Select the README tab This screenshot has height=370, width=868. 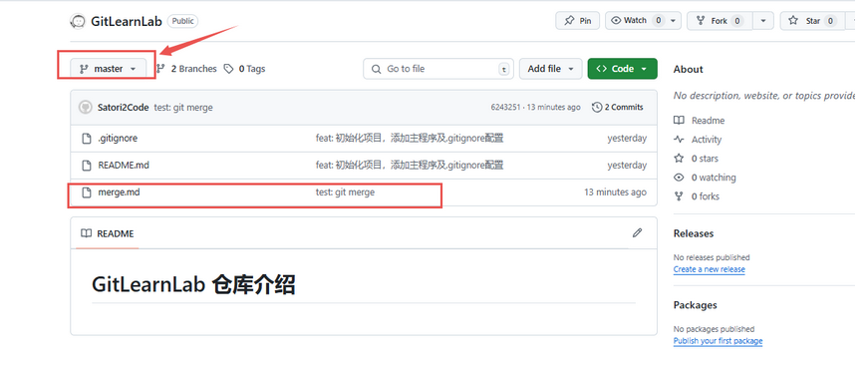click(x=108, y=233)
